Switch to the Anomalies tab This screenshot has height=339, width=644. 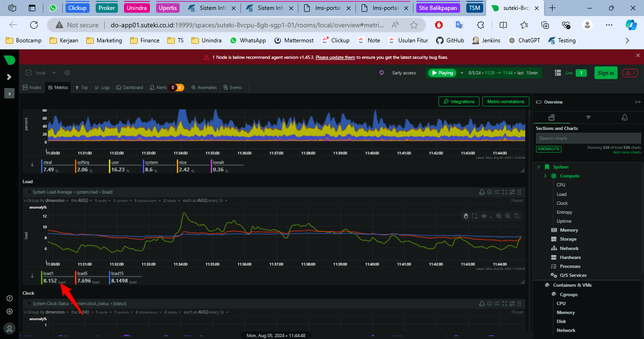204,88
